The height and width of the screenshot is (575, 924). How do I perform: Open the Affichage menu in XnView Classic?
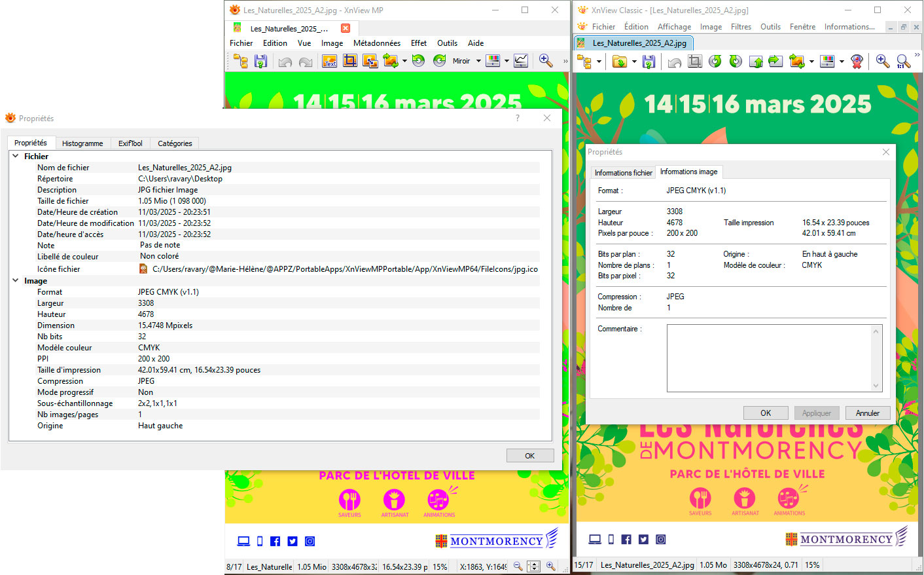(674, 27)
